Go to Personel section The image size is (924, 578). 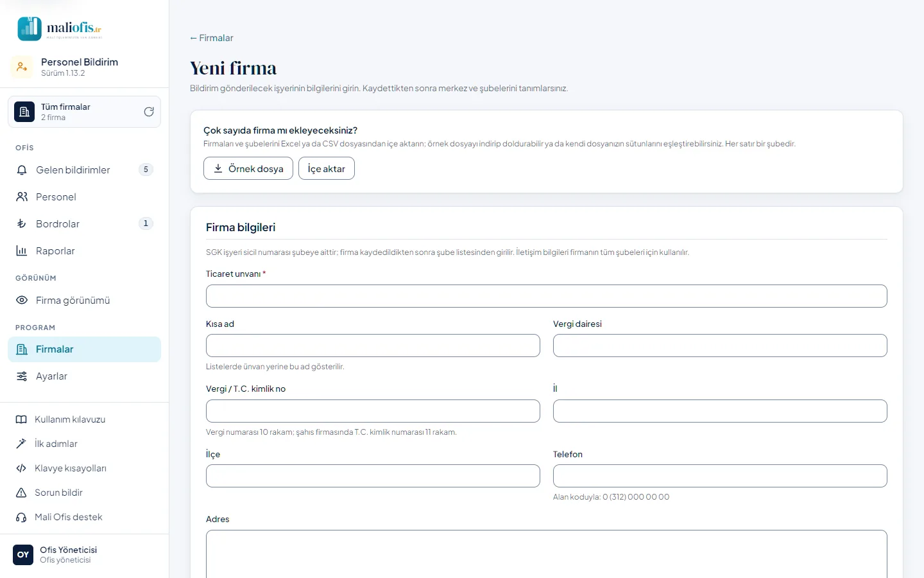click(x=84, y=197)
